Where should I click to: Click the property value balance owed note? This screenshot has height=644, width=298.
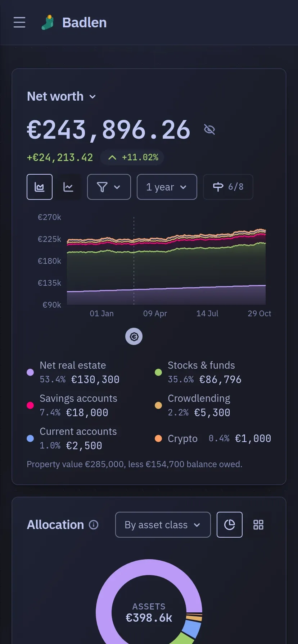135,464
